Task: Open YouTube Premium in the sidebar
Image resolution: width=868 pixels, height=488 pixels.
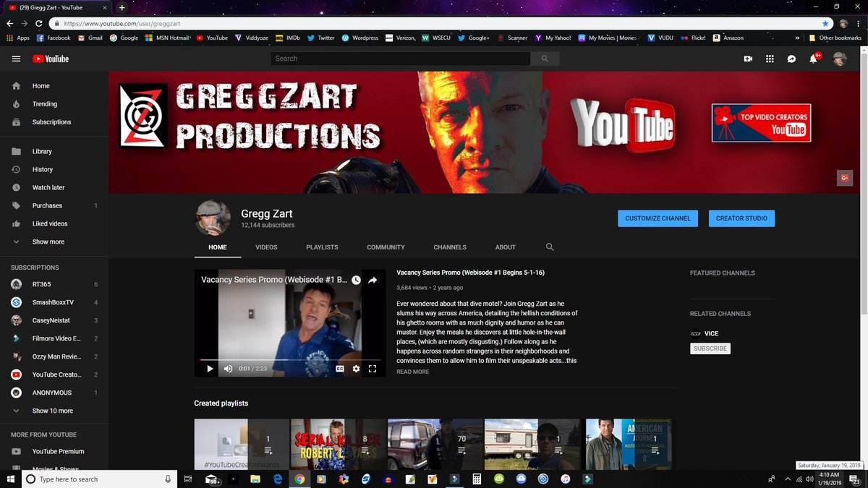Action: tap(58, 451)
